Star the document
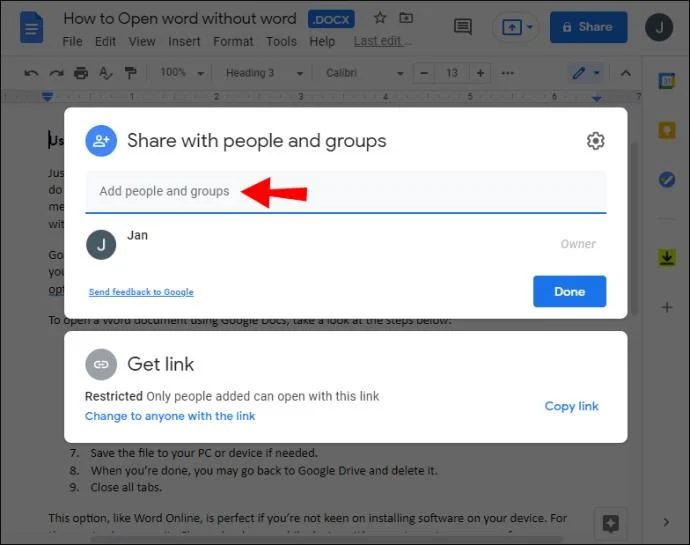690x545 pixels. 380,18
